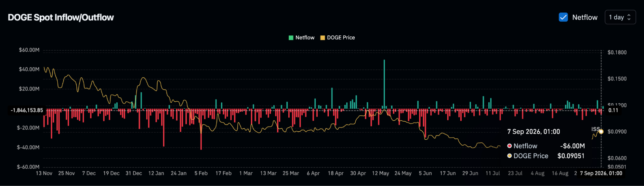
Task: Click the green Netflow legend swatch
Action: click(x=291, y=38)
